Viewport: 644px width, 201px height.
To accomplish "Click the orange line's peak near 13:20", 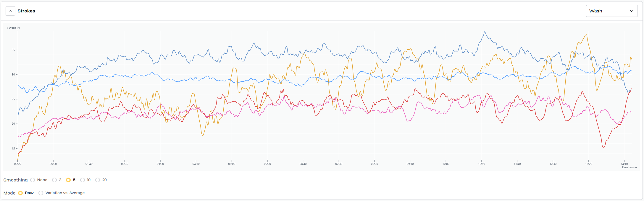I will pyautogui.click(x=586, y=35).
